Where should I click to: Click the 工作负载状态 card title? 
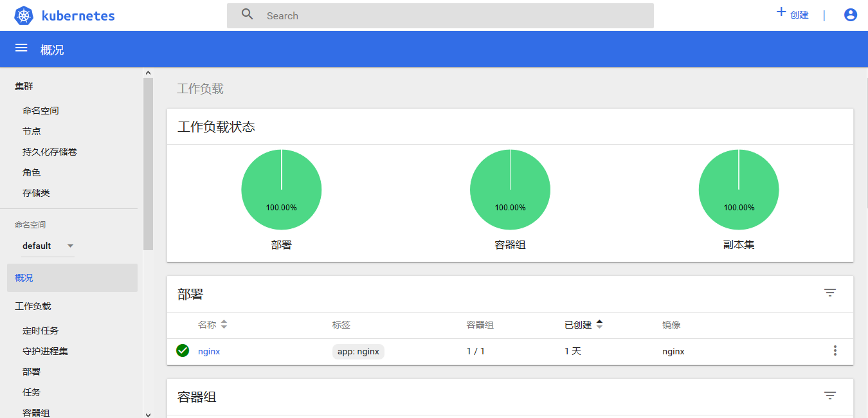coord(216,127)
